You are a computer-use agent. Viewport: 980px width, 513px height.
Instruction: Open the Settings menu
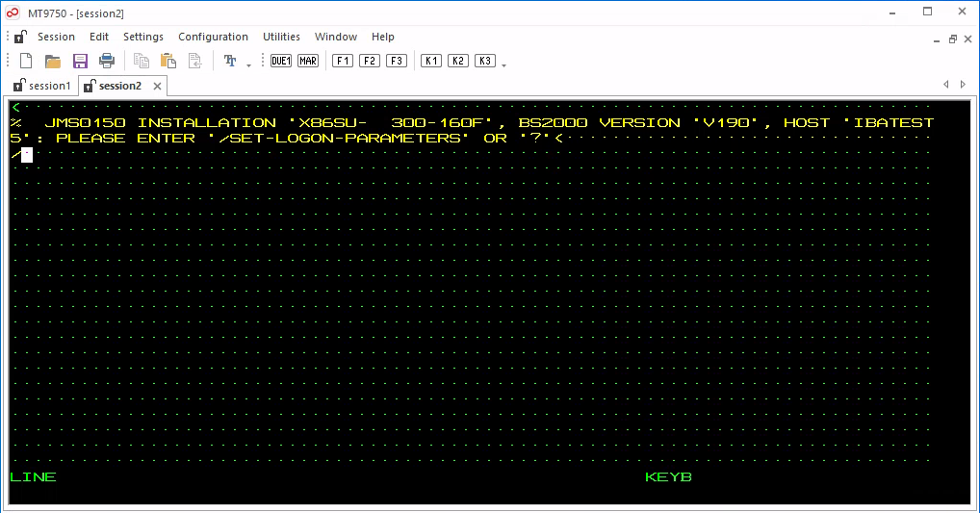coord(143,37)
